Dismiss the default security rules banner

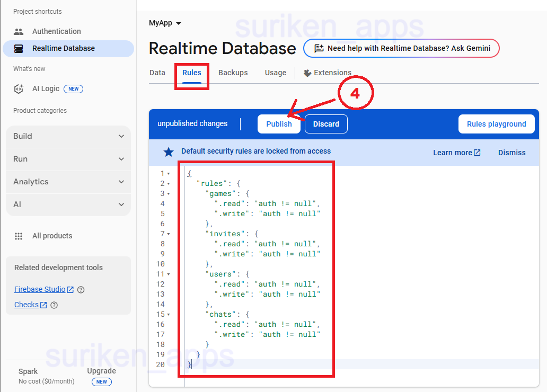tap(511, 153)
